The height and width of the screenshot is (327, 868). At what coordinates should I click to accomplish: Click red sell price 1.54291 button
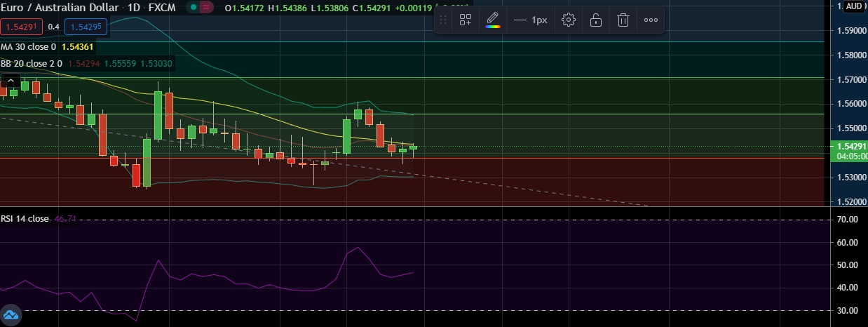point(22,27)
